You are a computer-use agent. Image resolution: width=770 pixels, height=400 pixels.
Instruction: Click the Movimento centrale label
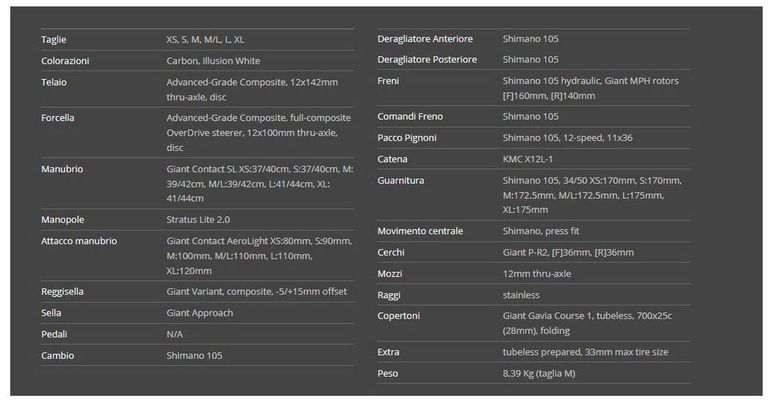tap(420, 231)
